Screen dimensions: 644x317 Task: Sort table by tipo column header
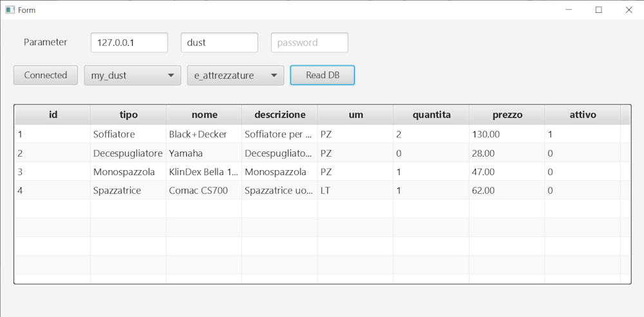click(128, 115)
